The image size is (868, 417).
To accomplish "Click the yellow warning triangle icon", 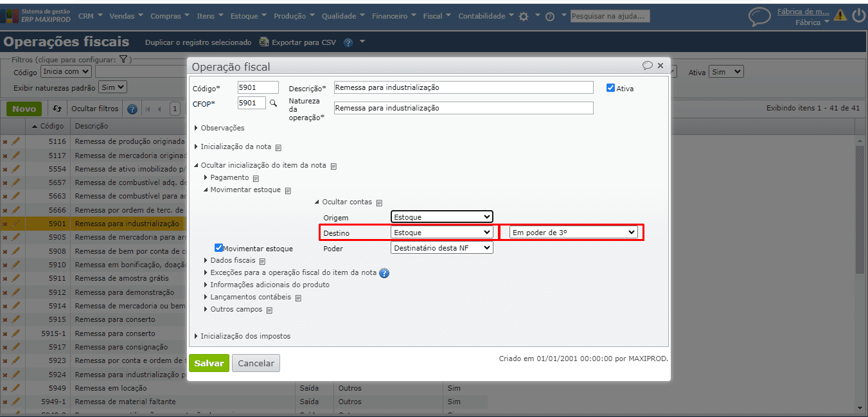I will (x=840, y=16).
